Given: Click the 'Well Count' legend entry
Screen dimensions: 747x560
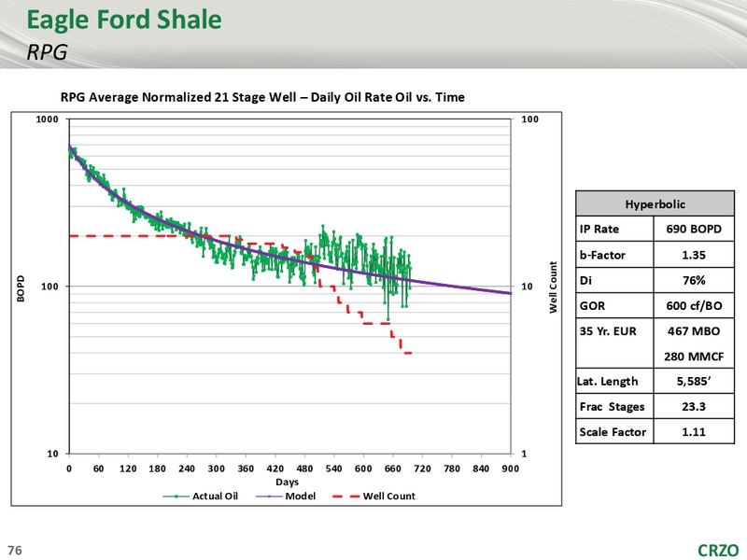Looking at the screenshot, I should click(x=374, y=497).
